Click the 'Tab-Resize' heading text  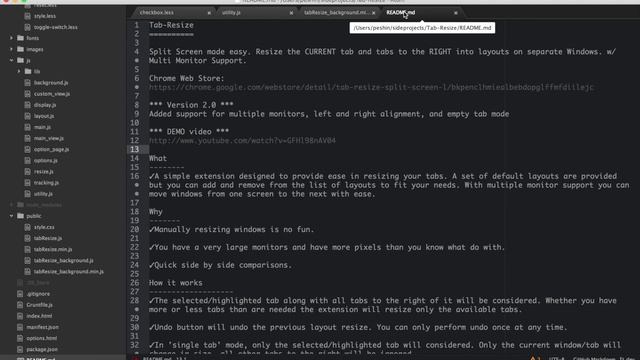pos(171,25)
